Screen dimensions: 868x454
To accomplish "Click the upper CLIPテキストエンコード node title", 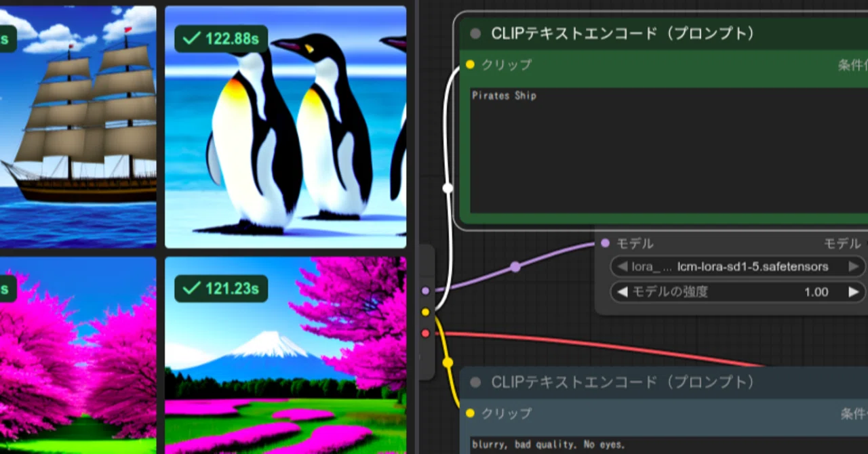I will (x=623, y=34).
